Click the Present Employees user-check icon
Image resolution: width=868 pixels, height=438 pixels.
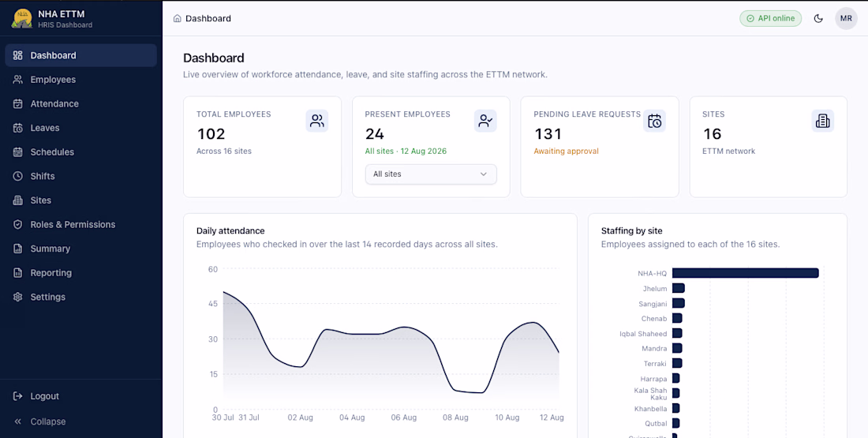485,121
